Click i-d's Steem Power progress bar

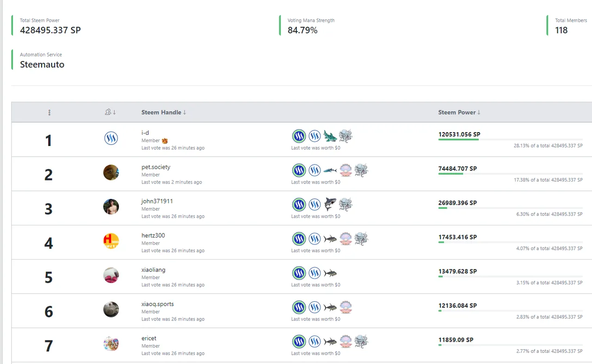tap(510, 140)
